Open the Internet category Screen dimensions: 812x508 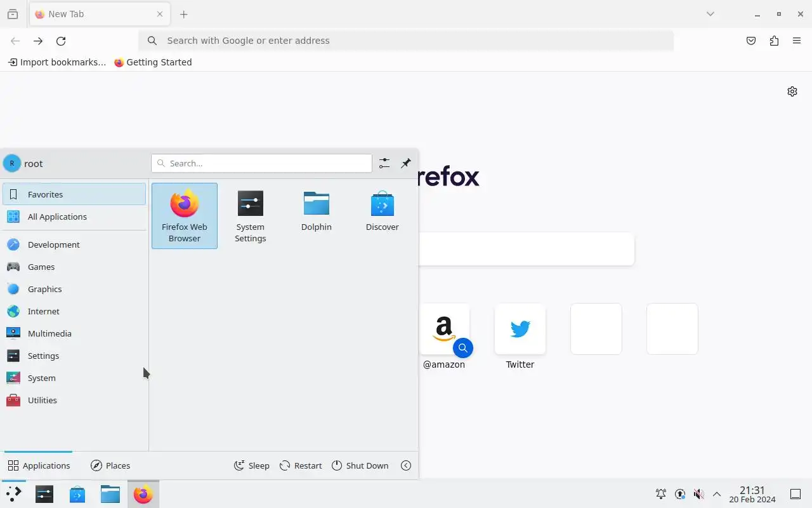click(74, 311)
